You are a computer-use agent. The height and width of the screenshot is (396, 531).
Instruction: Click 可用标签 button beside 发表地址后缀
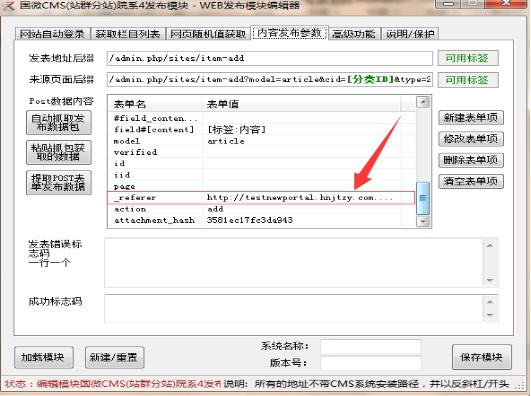click(x=468, y=58)
